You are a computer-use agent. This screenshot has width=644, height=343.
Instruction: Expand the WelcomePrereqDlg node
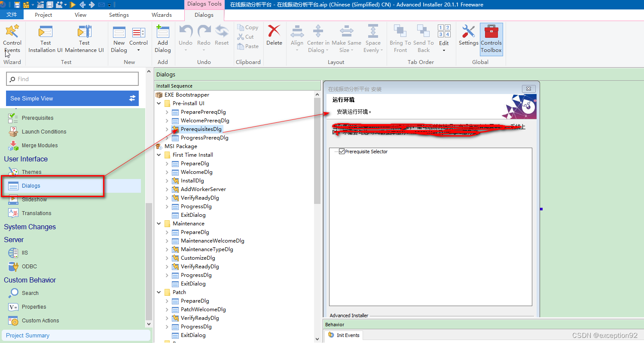(x=167, y=121)
